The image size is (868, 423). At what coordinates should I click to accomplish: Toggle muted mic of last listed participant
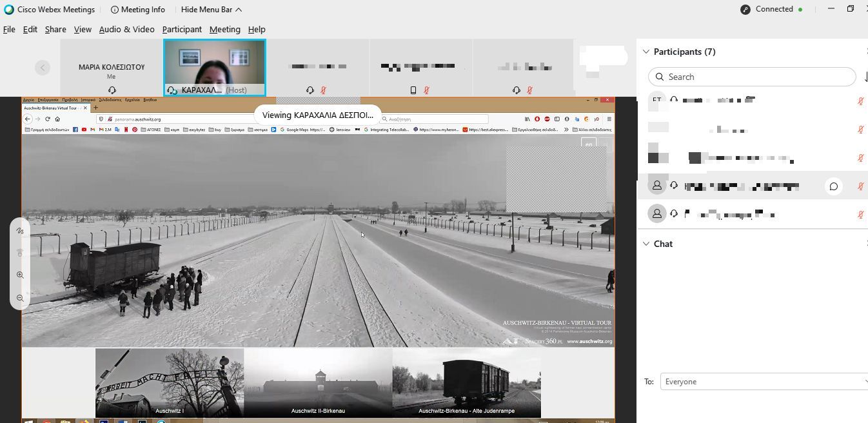click(x=860, y=215)
